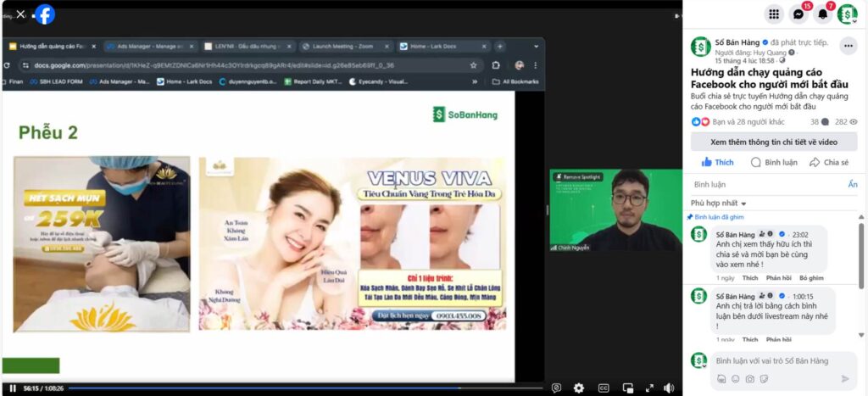
Task: Click Ẩn to hide comments
Action: click(x=853, y=184)
